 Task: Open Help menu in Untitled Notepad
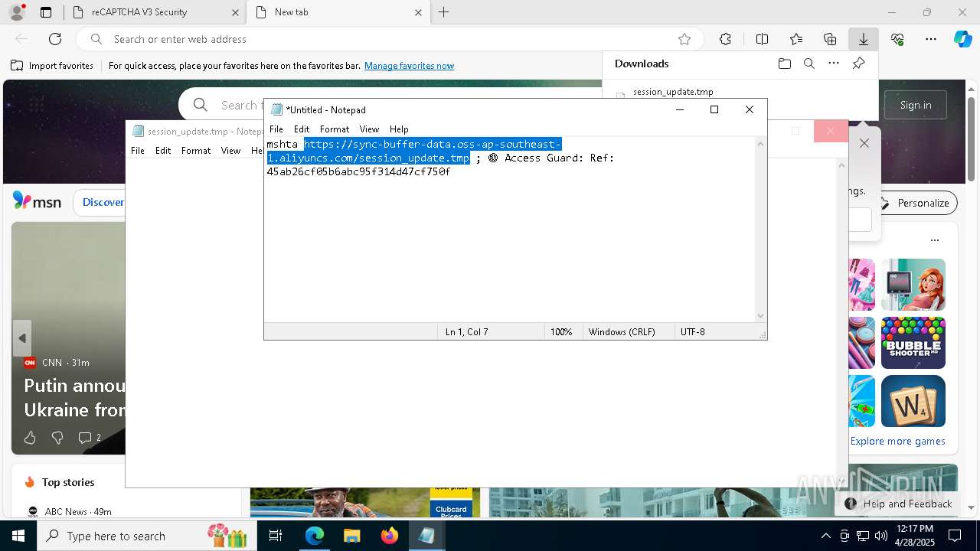tap(399, 129)
